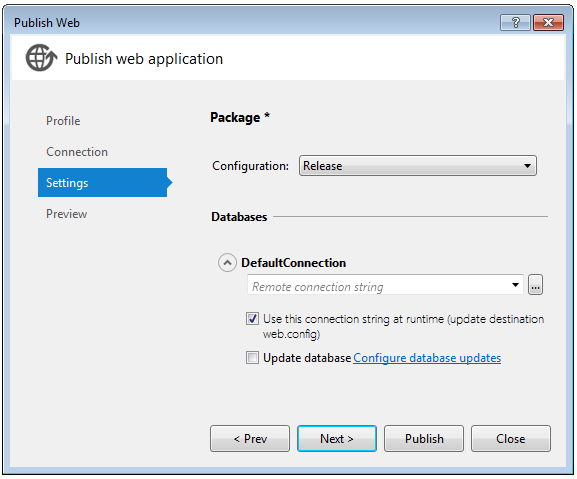Expand the Remote connection string dropdown arrow
Screen dimensions: 577x479
click(515, 285)
